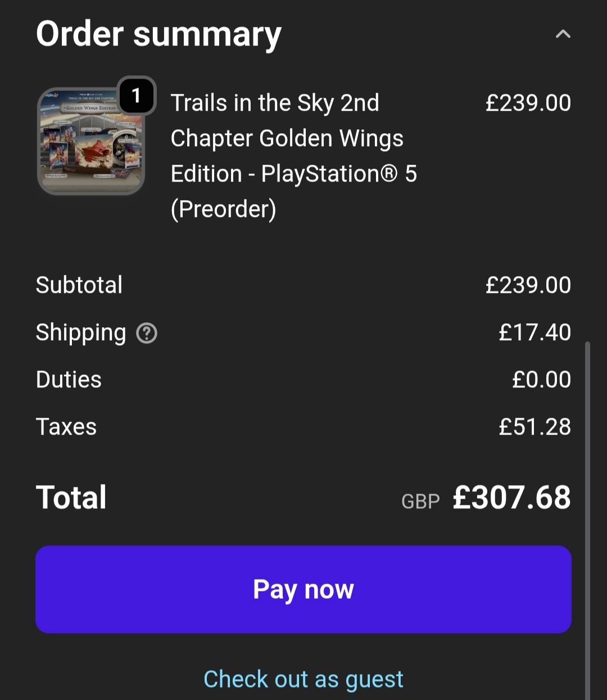Click the Subtotal label
This screenshot has height=700, width=607.
(x=79, y=285)
